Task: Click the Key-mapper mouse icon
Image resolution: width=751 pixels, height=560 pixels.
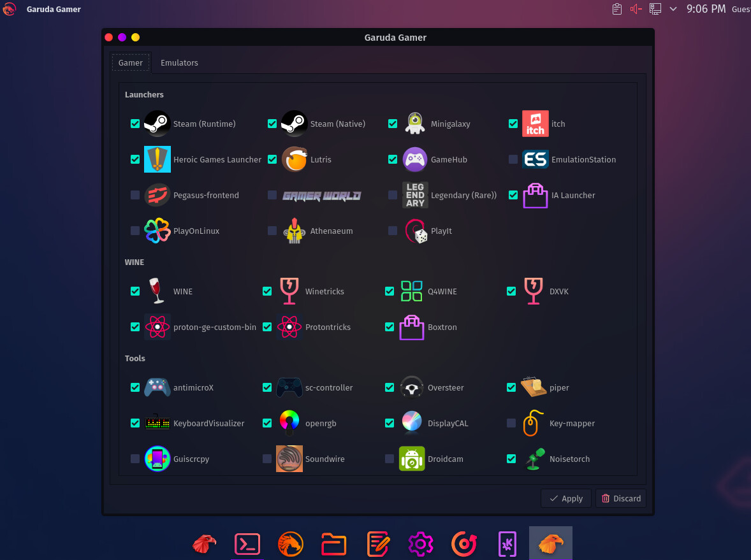Action: coord(532,422)
